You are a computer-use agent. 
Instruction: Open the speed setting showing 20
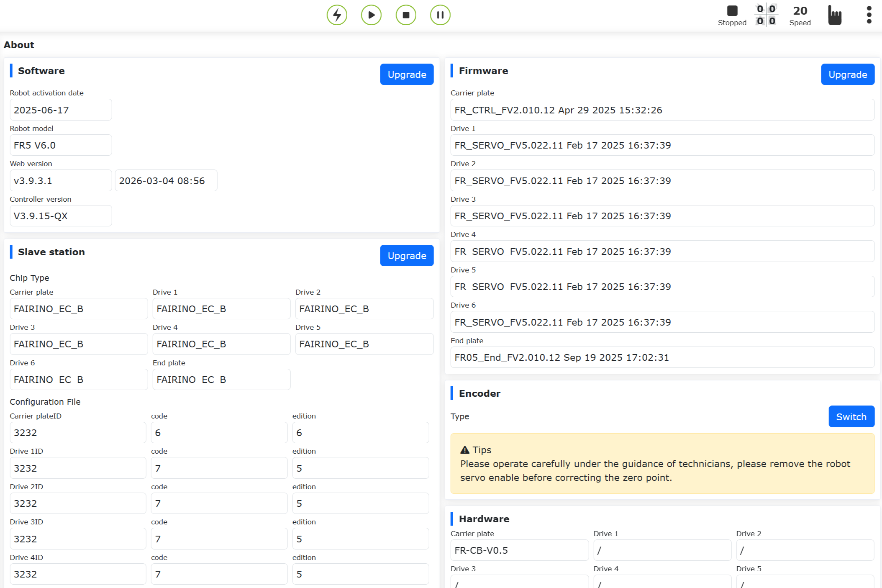[800, 15]
